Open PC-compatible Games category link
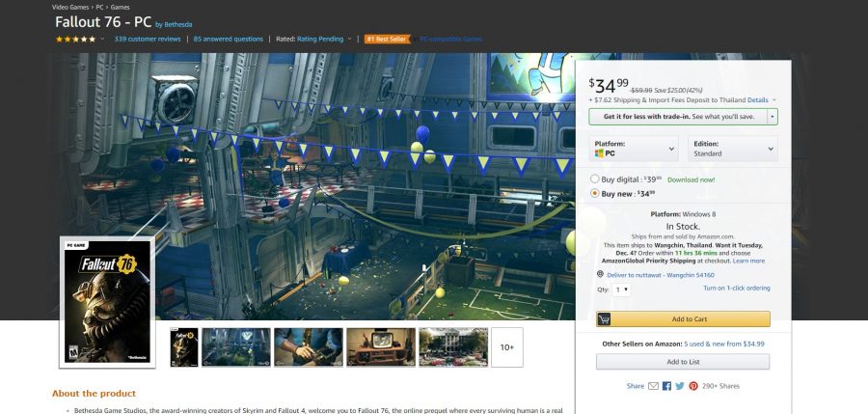The height and width of the screenshot is (414, 868). point(450,39)
